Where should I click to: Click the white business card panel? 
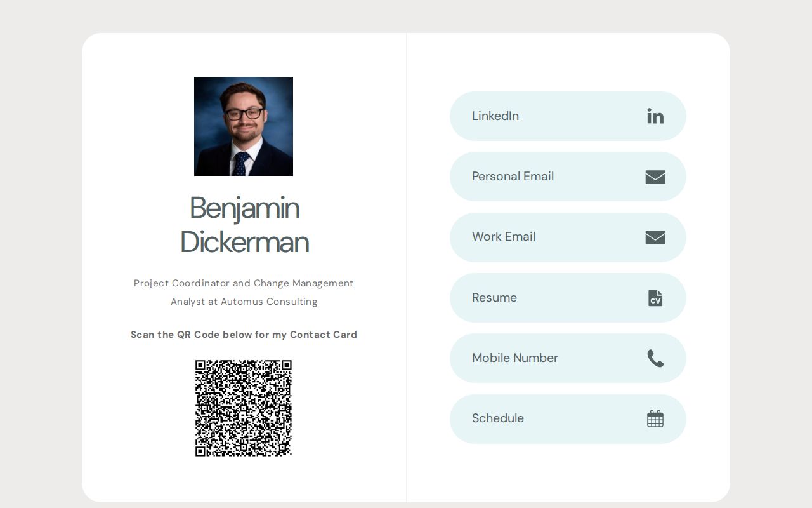(x=244, y=483)
